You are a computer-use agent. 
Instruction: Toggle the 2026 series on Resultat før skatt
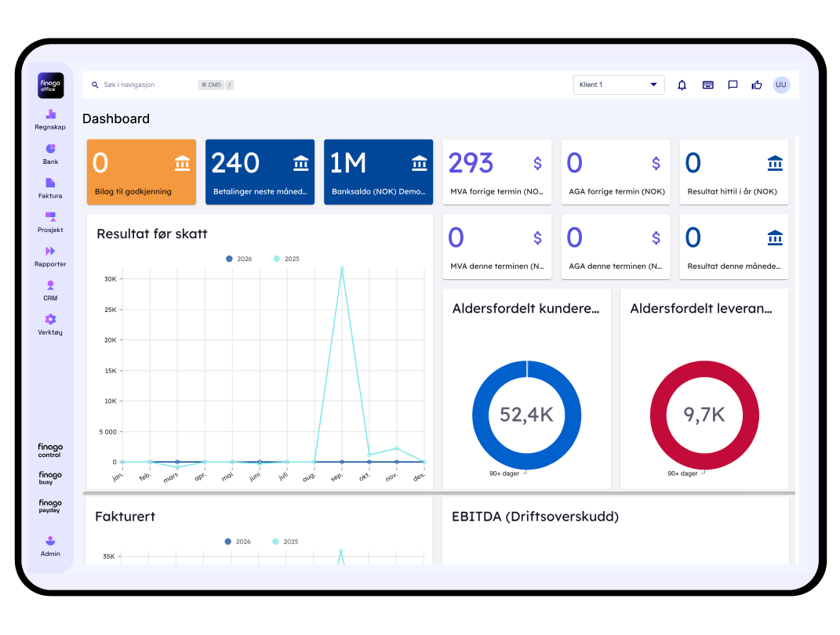point(238,258)
